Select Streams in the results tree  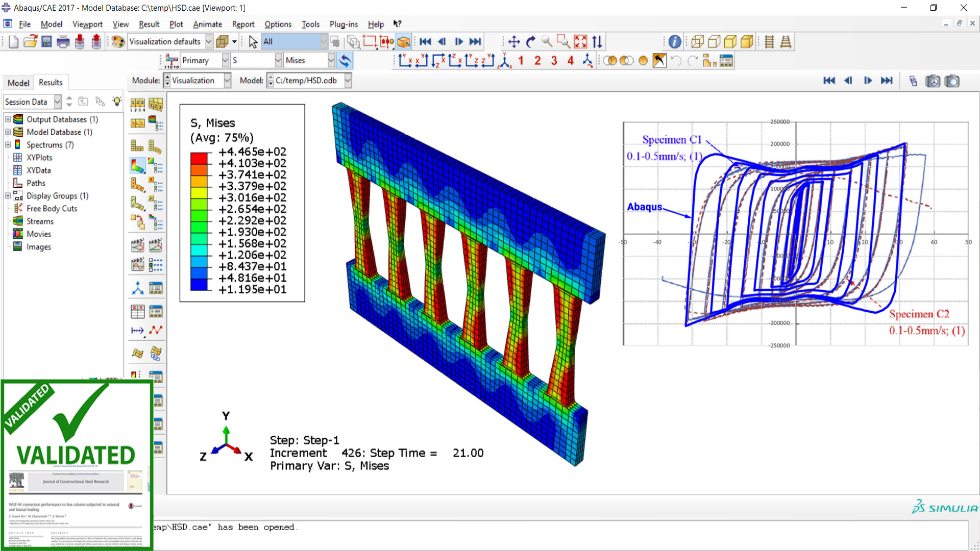[x=40, y=221]
